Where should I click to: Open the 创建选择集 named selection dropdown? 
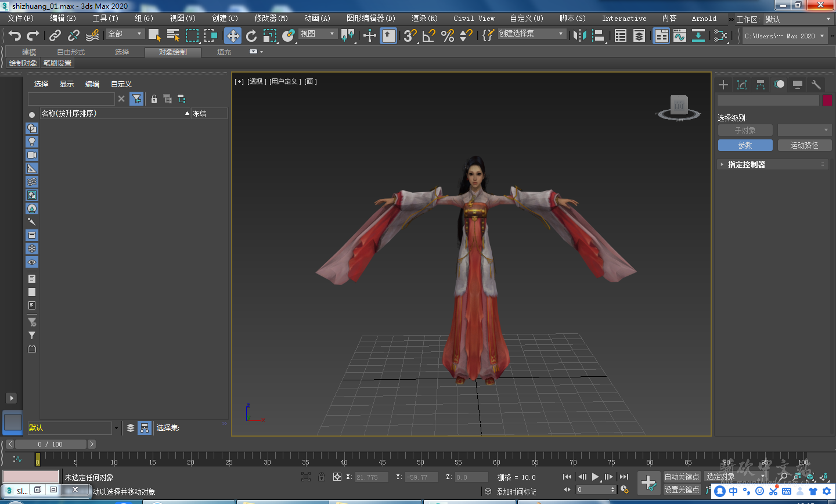[532, 34]
